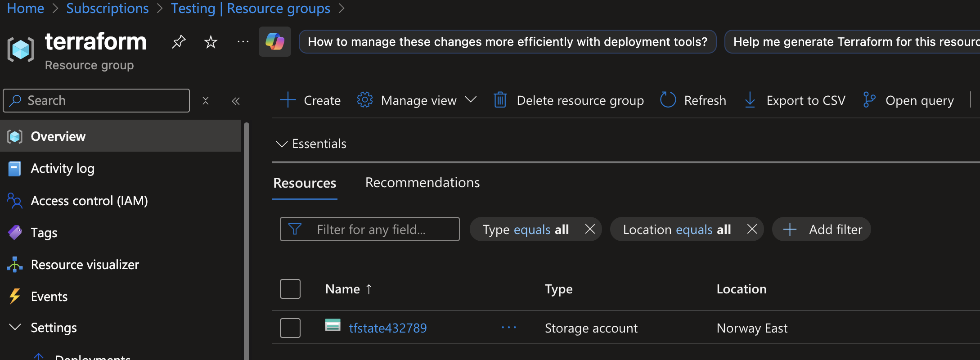
Task: Mark terraform as favorite with the star icon
Action: point(211,42)
